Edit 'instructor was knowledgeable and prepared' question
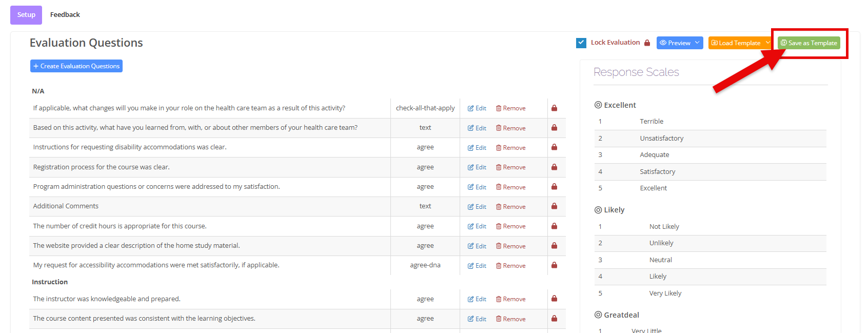Screen dimensions: 868x333 point(477,299)
